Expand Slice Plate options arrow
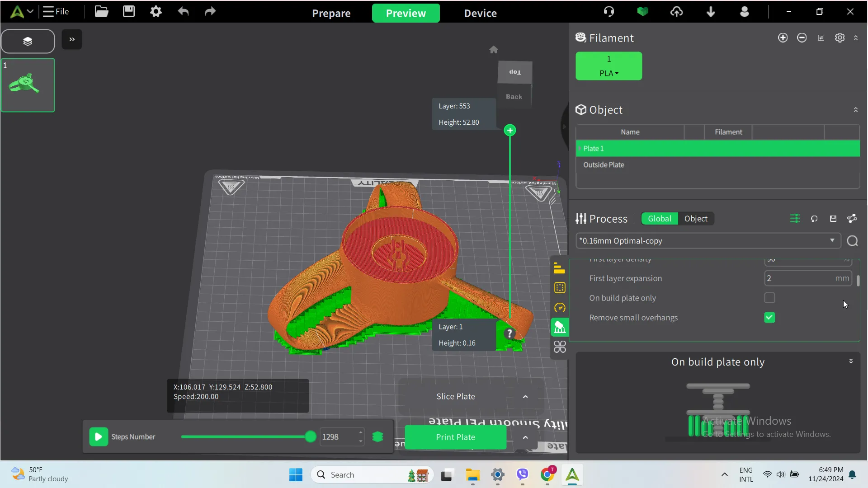Image resolution: width=868 pixels, height=488 pixels. tap(525, 397)
